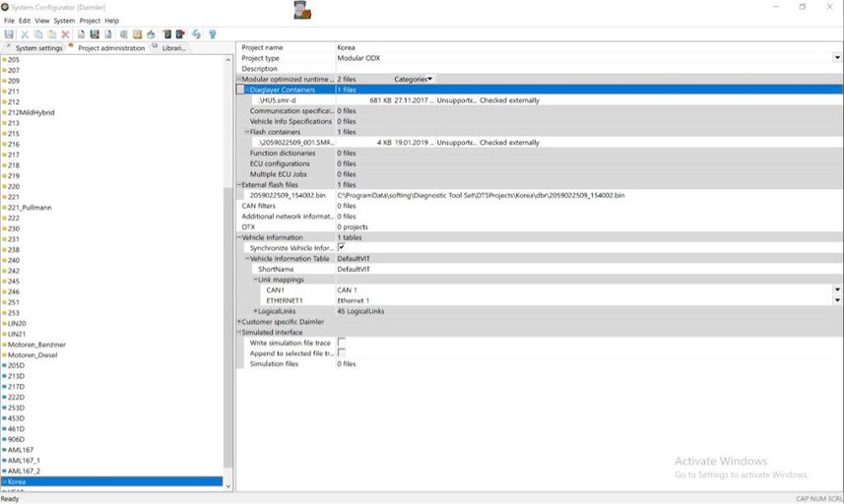Click the Help question mark toolbar icon
Viewport: 844px width, 504px height.
point(212,33)
